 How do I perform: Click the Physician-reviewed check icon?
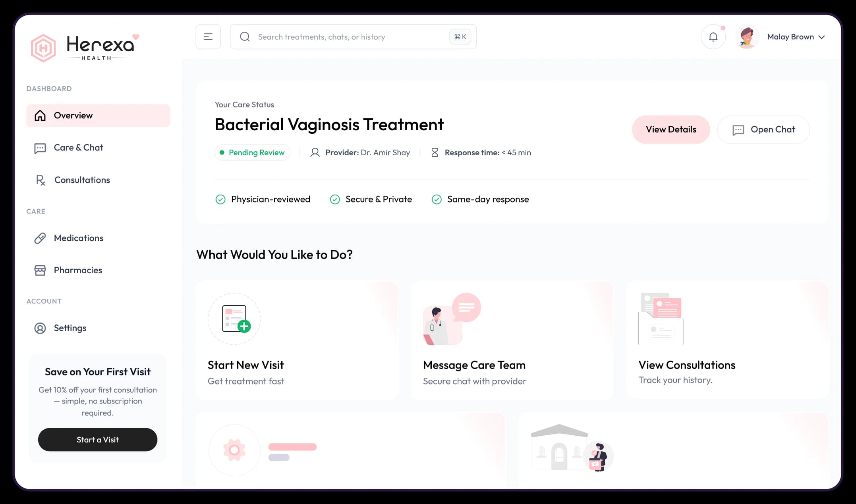[220, 199]
